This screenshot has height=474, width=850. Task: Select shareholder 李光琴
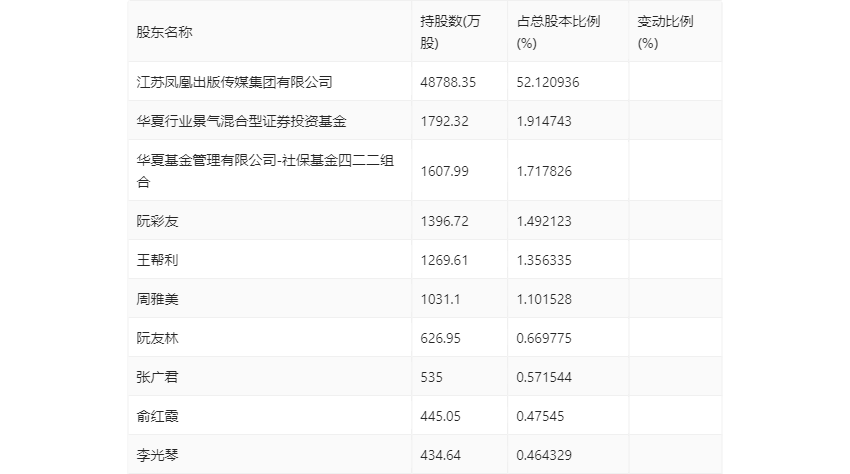[x=157, y=455]
